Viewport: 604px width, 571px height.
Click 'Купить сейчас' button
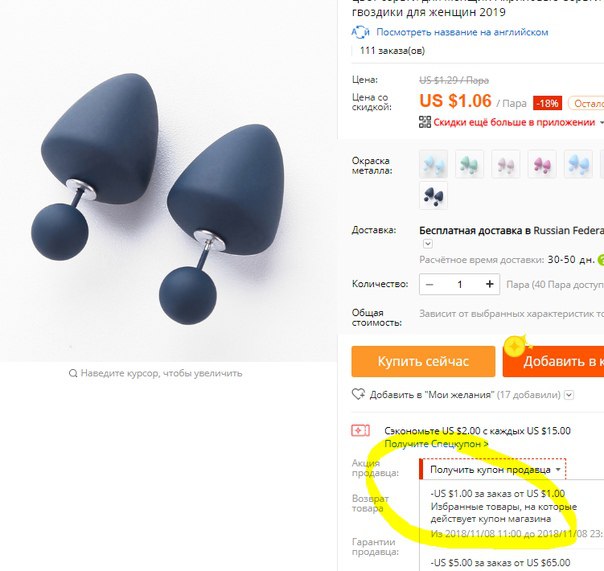[423, 361]
